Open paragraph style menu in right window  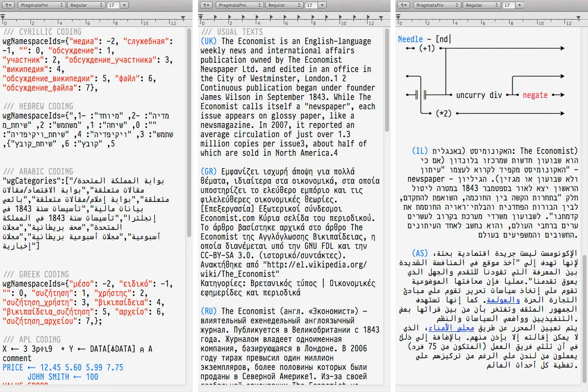pyautogui.click(x=404, y=5)
